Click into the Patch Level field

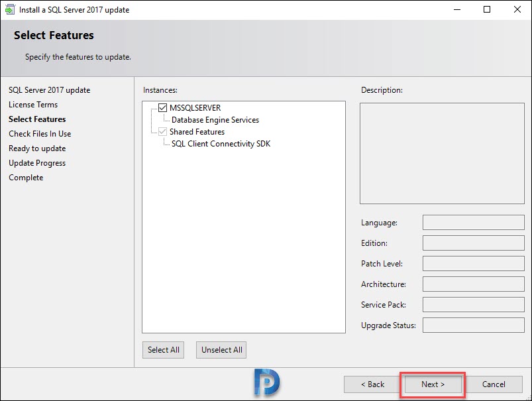[474, 264]
